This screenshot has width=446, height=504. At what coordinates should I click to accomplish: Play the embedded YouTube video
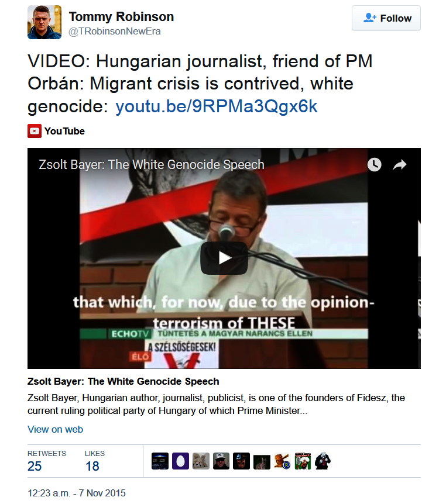point(224,258)
